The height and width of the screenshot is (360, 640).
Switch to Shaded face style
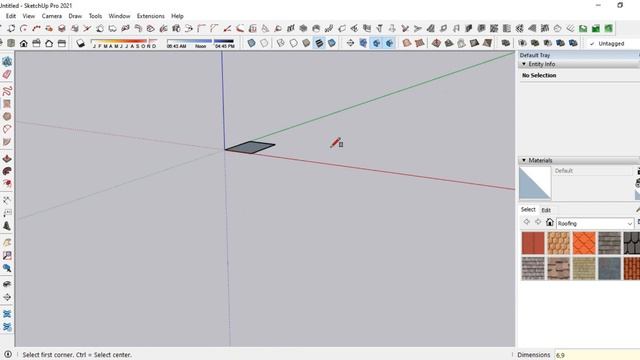tap(306, 43)
